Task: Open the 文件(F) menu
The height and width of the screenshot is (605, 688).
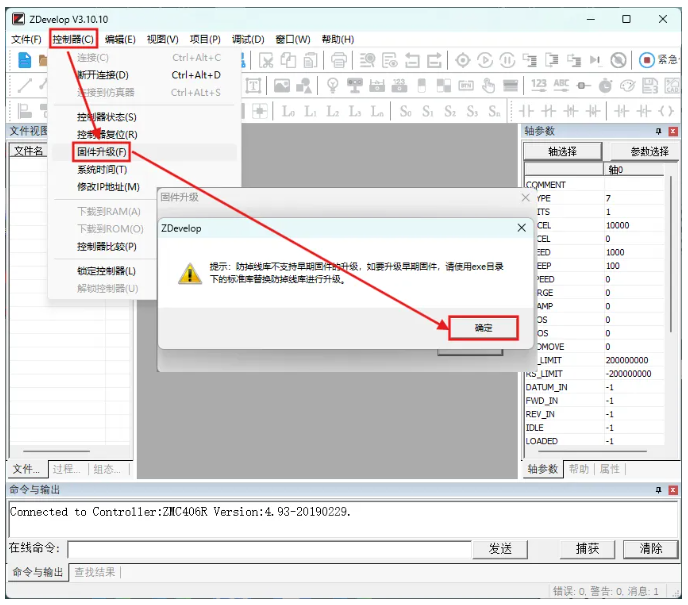Action: coord(26,39)
